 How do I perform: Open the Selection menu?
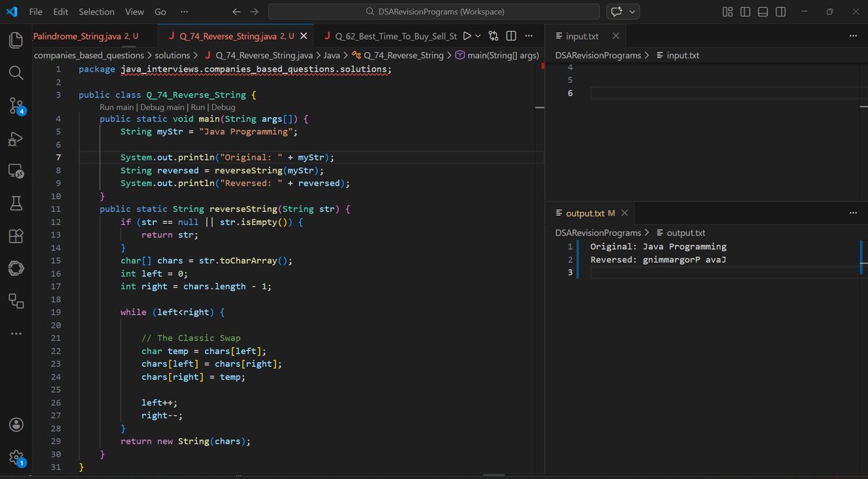tap(96, 12)
